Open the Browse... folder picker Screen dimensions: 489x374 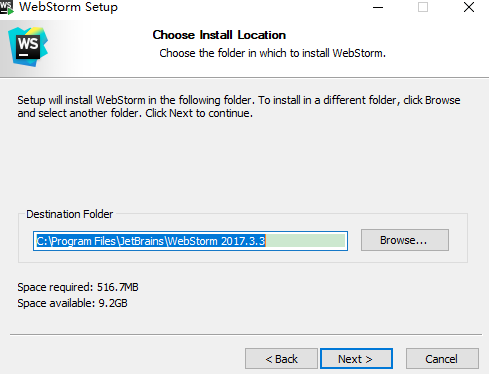click(x=405, y=240)
